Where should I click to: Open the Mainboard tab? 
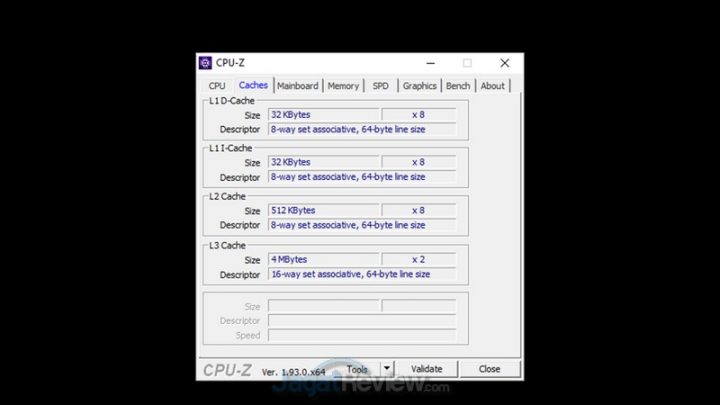[298, 86]
